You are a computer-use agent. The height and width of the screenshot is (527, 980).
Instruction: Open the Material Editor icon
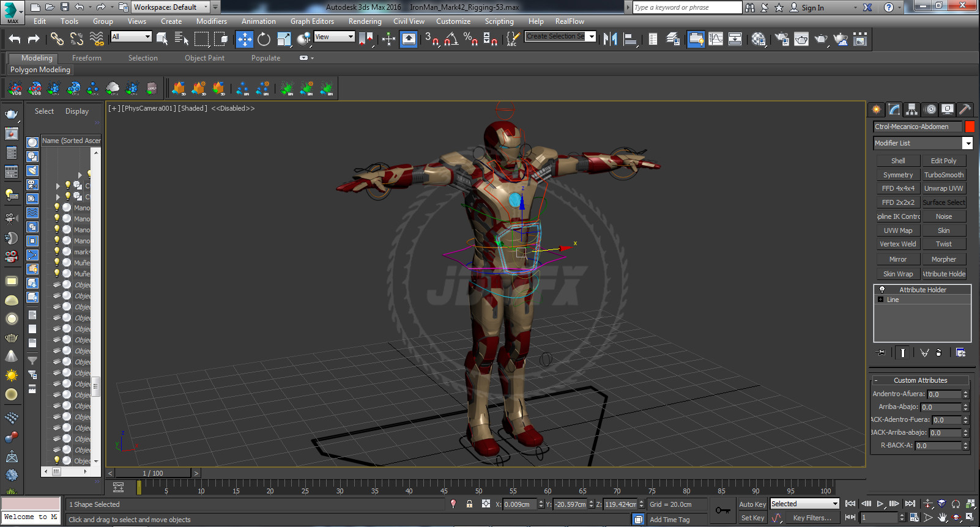point(759,39)
